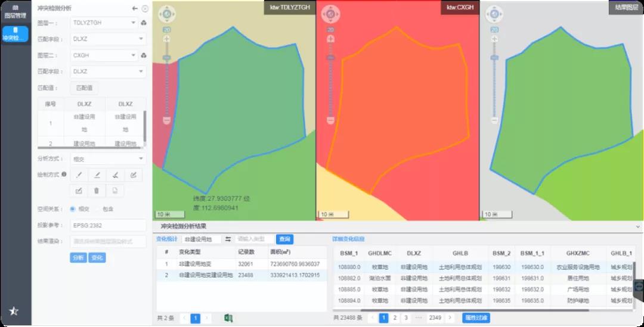Click the trash delete icon in 绘制方式
This screenshot has height=327, width=644.
[x=97, y=191]
